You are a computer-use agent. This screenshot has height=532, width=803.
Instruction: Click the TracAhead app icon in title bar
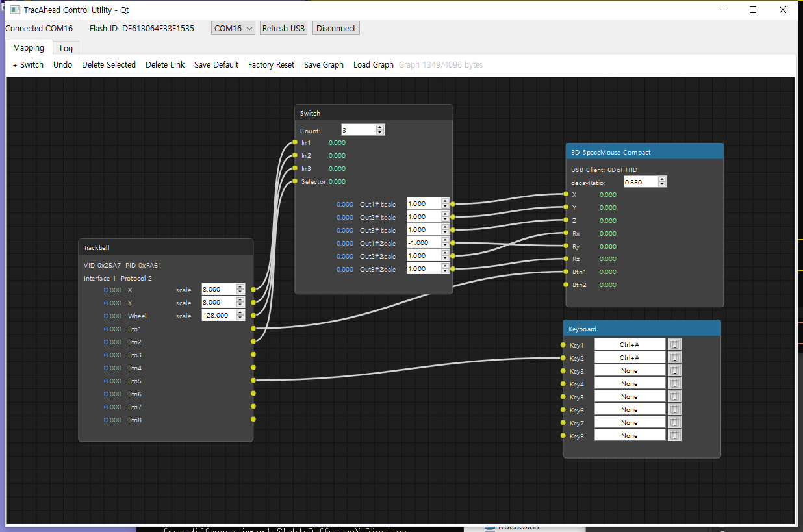16,10
